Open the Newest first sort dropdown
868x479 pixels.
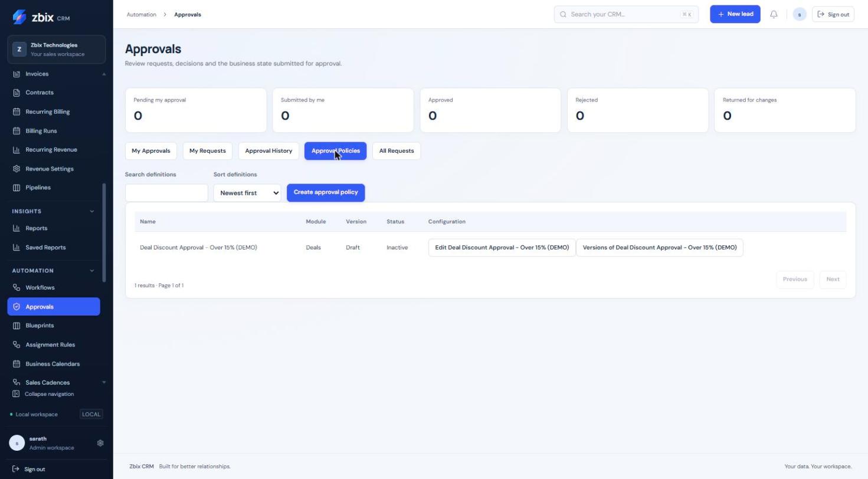[247, 193]
